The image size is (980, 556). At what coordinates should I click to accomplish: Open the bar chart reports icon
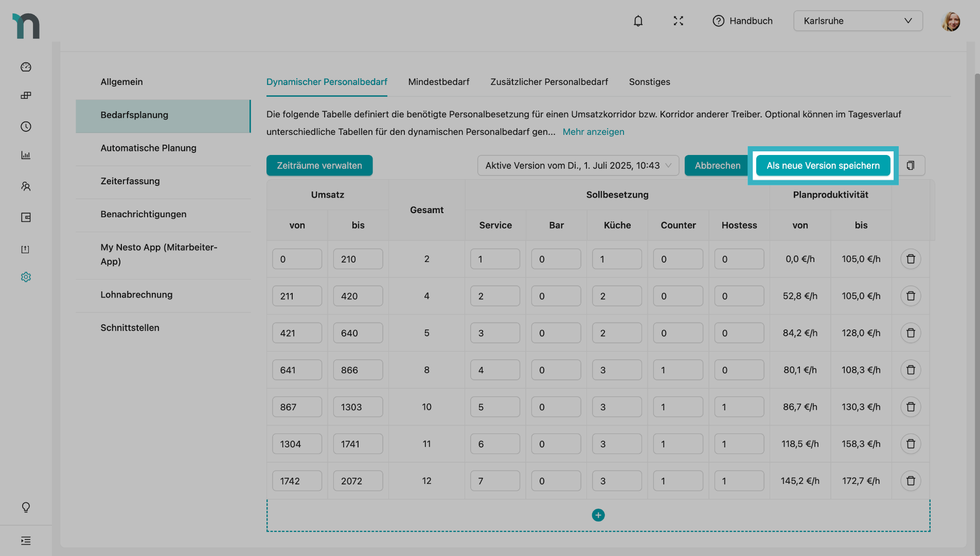(26, 155)
